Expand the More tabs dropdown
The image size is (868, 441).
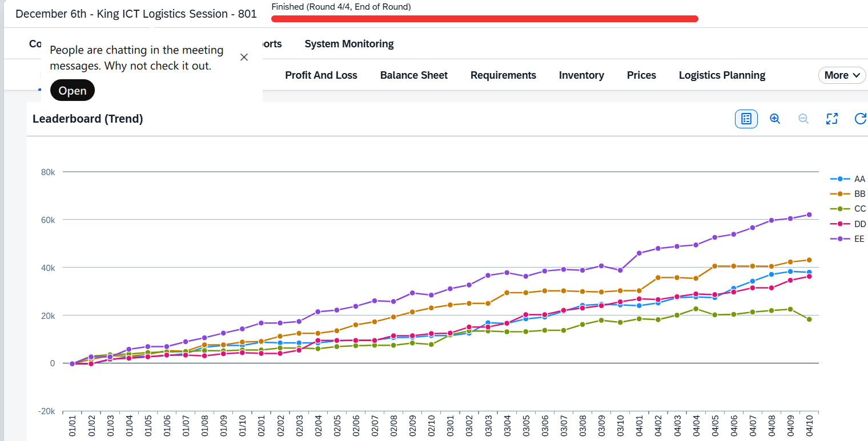point(842,75)
